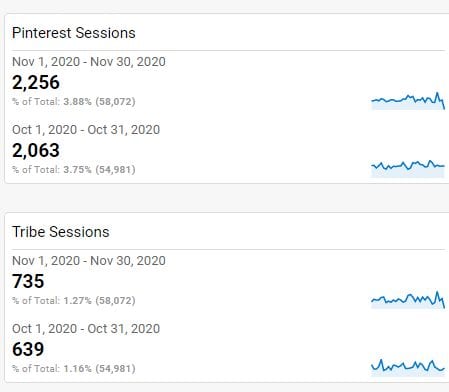Open Pinterest October sessions sparkline chart

[x=408, y=169]
